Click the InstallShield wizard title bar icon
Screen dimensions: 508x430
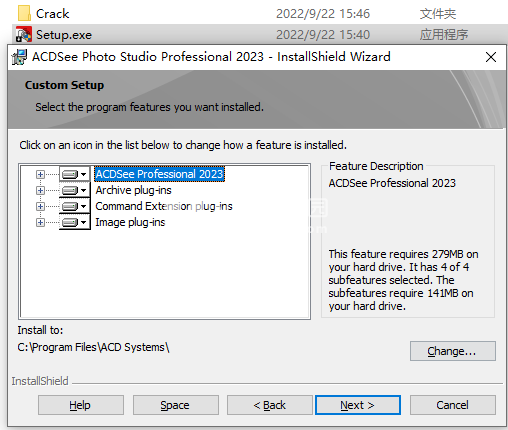tap(19, 57)
